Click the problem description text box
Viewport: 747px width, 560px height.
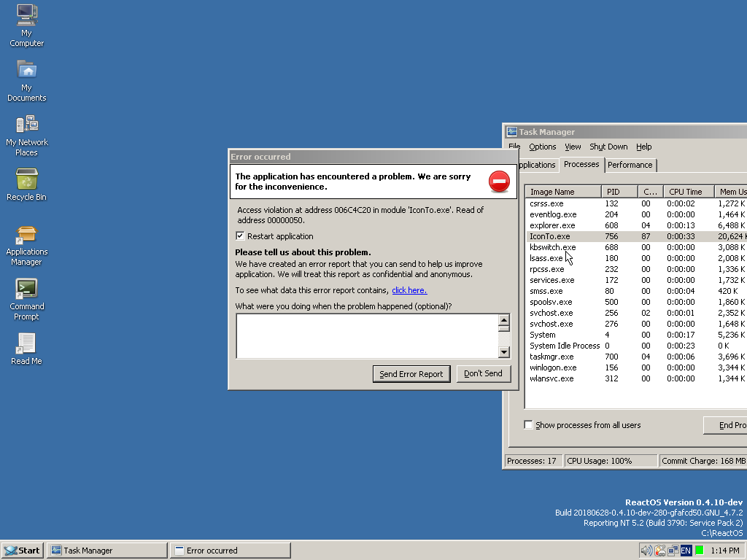[368, 335]
